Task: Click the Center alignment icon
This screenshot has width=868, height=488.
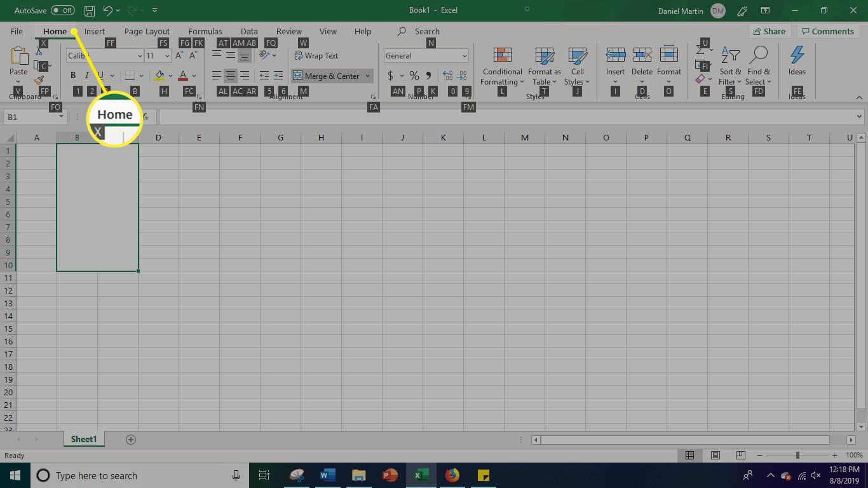Action: [231, 76]
